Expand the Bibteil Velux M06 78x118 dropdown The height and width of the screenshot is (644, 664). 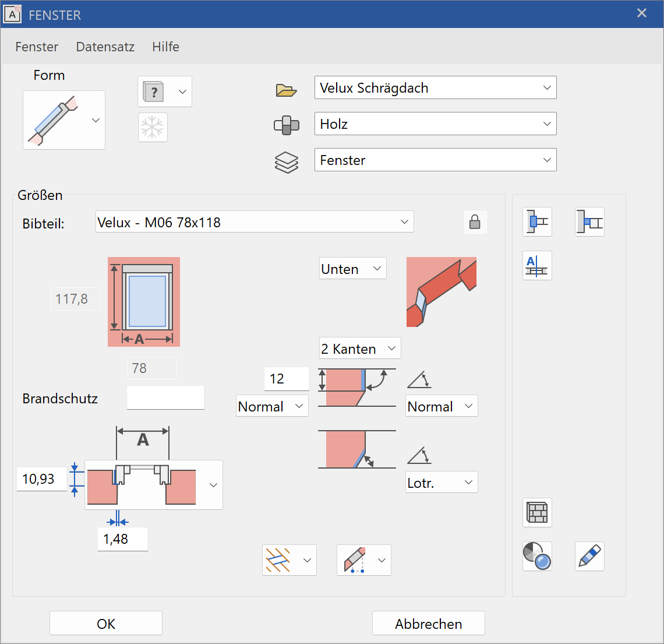255,221
